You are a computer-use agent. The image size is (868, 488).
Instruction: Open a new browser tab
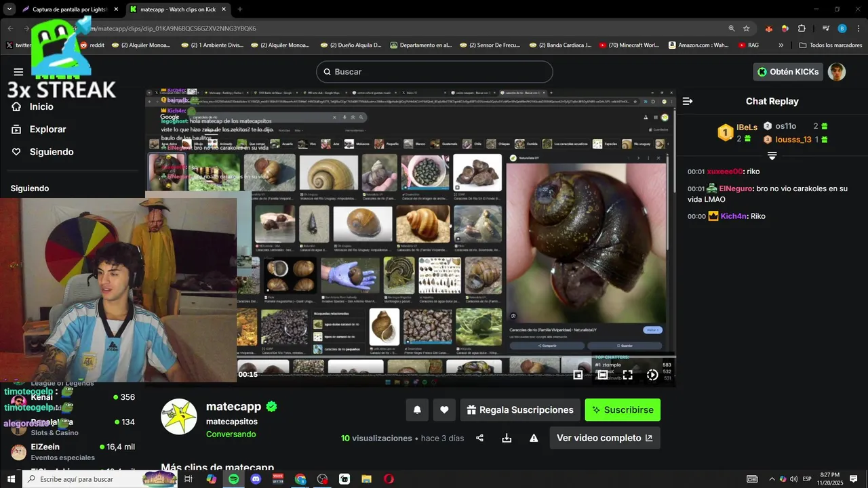pos(240,9)
